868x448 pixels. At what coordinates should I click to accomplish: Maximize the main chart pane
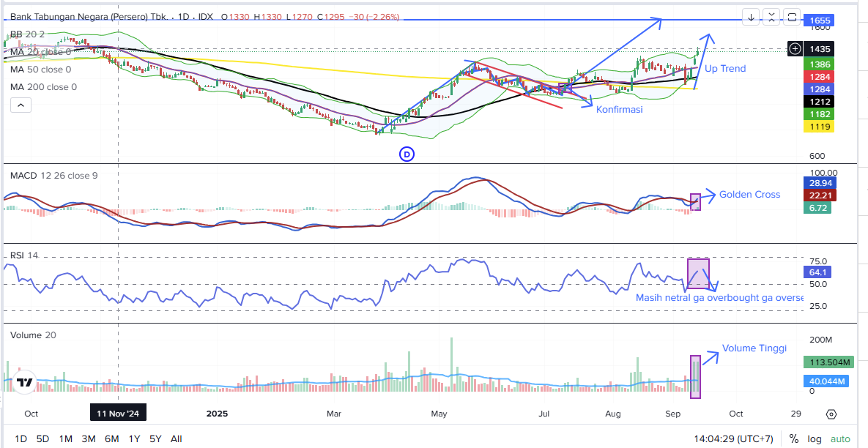click(792, 17)
